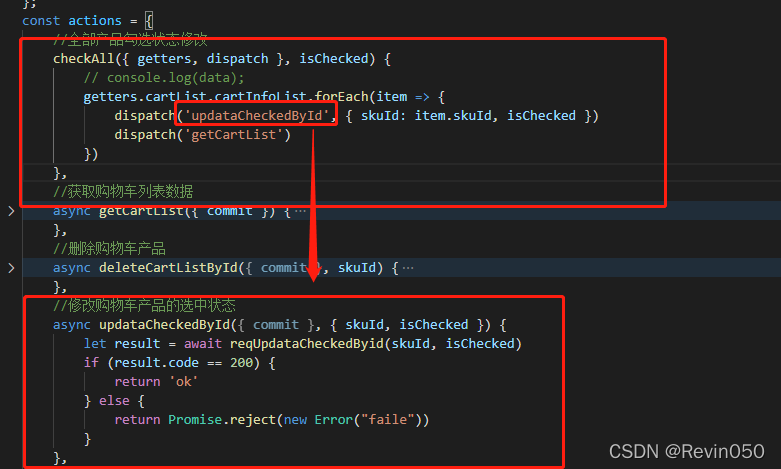Screen dimensions: 781x469
Task: Click the folded code ellipsis after getCartList
Action: 300,211
